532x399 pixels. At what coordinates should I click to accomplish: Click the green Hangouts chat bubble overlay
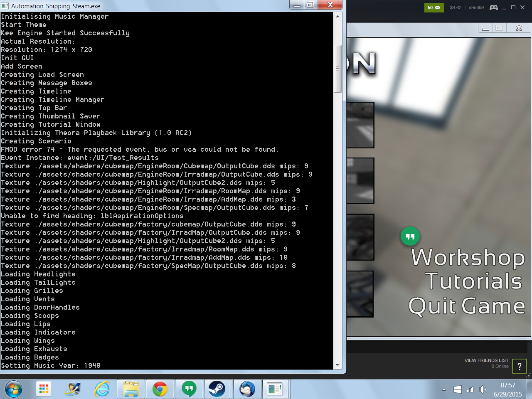click(410, 236)
